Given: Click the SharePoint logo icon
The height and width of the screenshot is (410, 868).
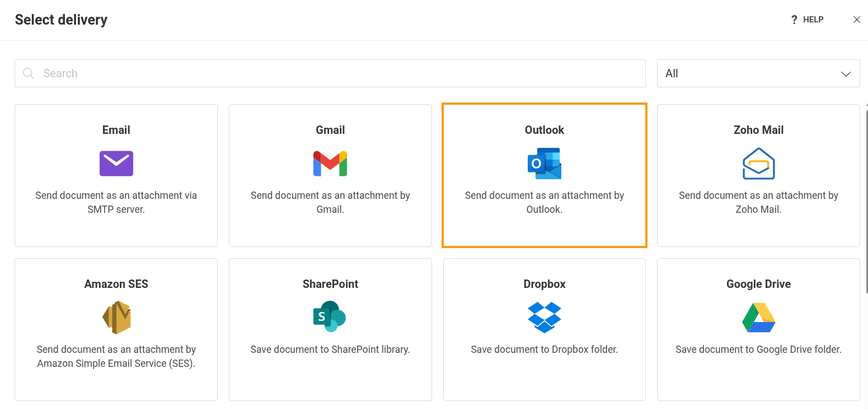Looking at the screenshot, I should [330, 316].
